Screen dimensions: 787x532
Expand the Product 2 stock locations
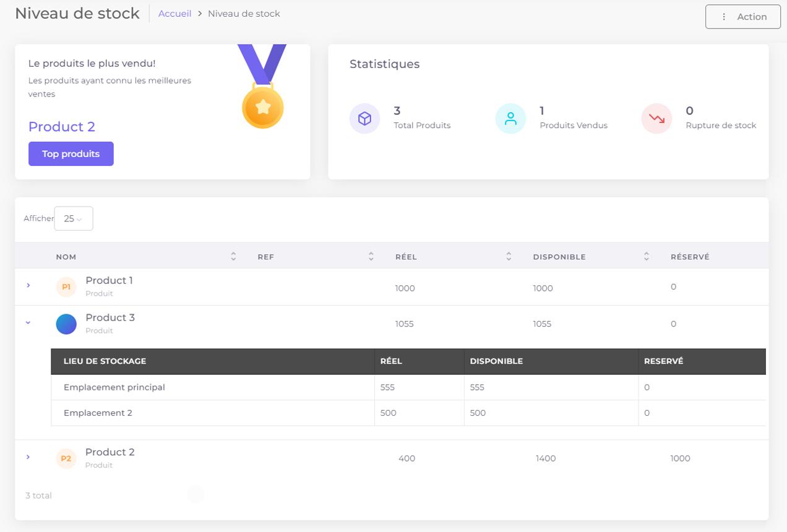click(x=27, y=457)
